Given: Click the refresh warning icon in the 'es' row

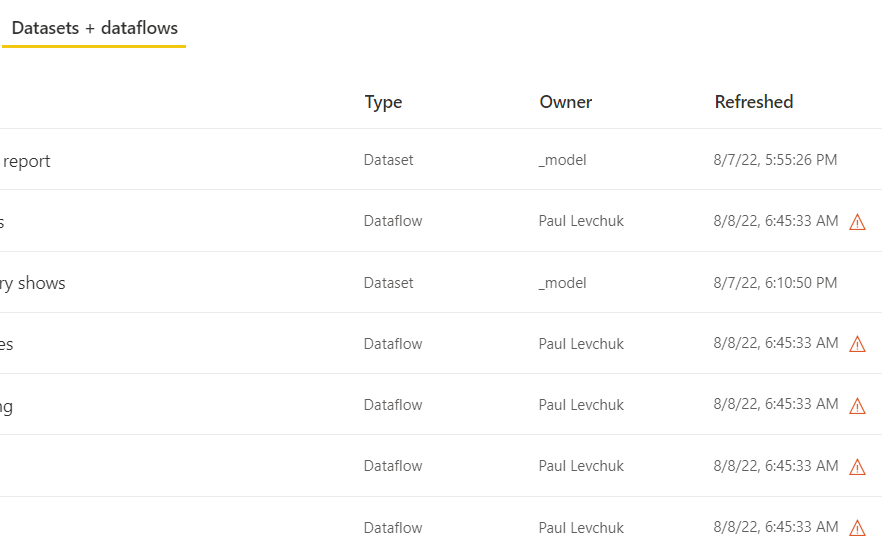Looking at the screenshot, I should (857, 344).
